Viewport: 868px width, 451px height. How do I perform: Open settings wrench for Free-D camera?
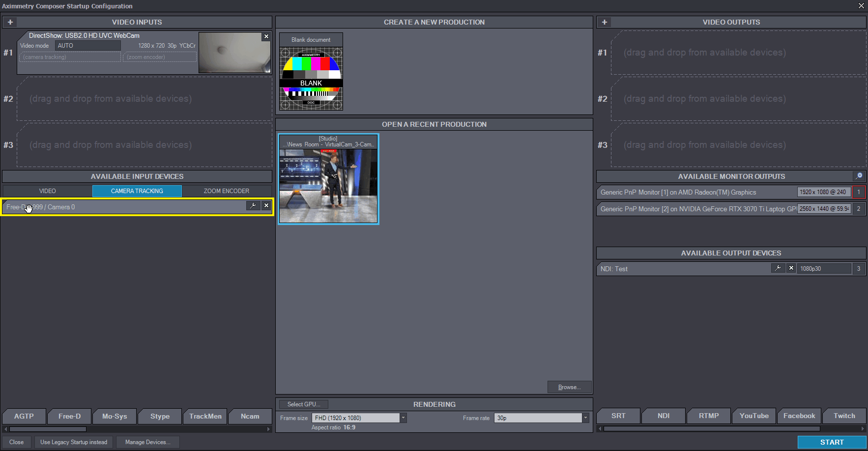253,206
